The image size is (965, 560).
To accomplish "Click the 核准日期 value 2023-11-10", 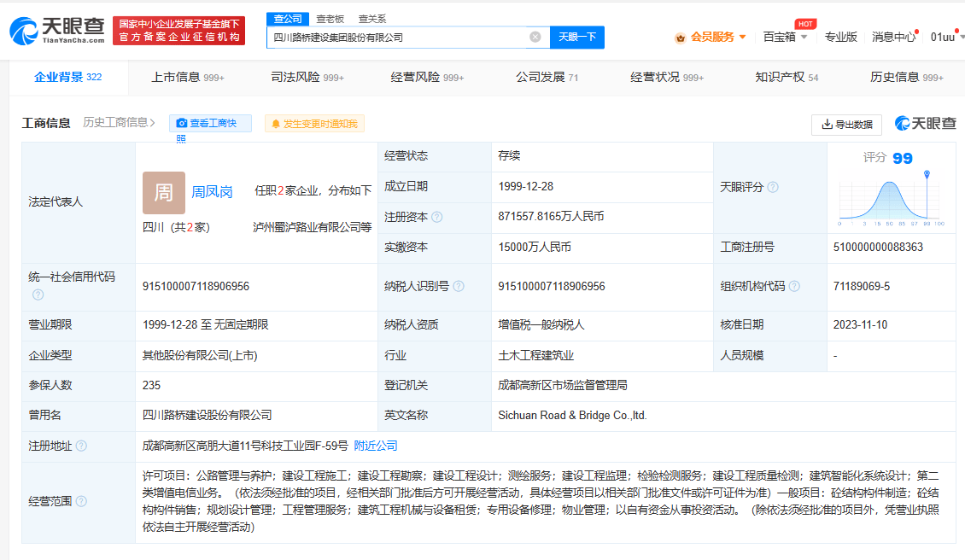I will 860,324.
